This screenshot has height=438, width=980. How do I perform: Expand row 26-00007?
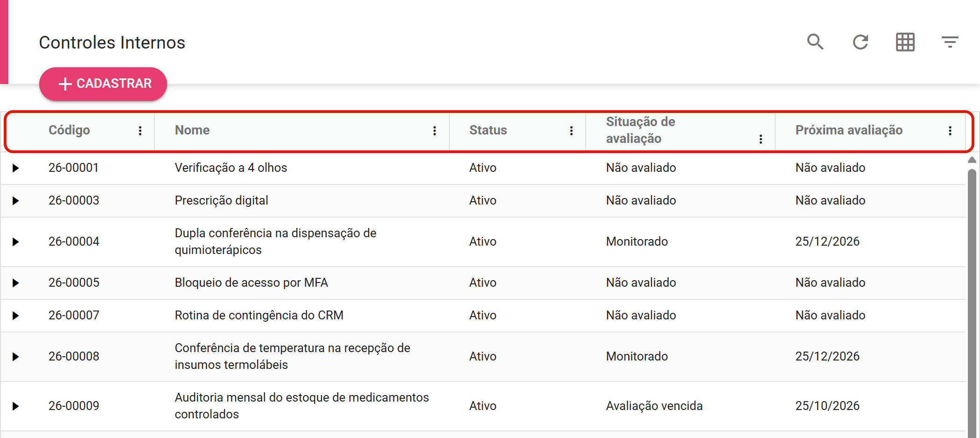[x=15, y=316]
